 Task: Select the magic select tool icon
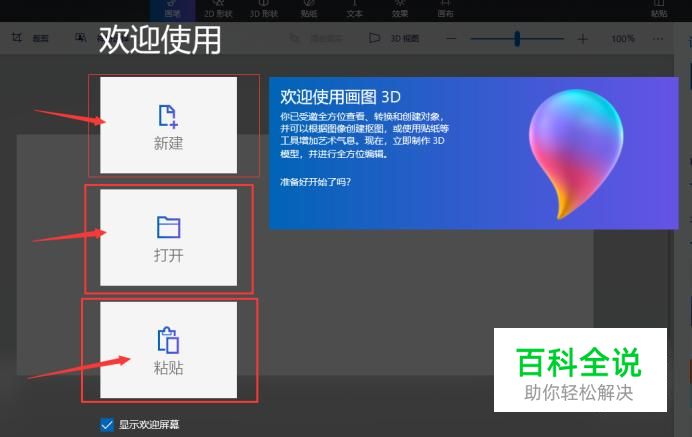click(80, 38)
